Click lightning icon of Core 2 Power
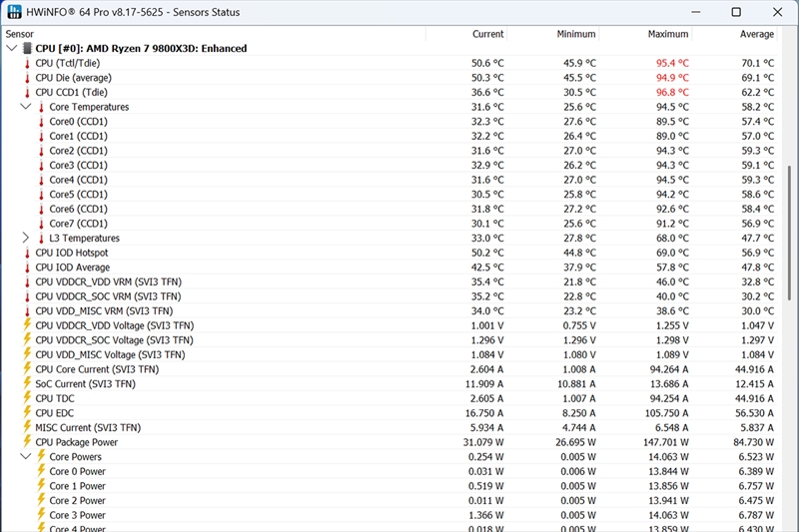Screen dimensions: 799x532 (x=41, y=500)
